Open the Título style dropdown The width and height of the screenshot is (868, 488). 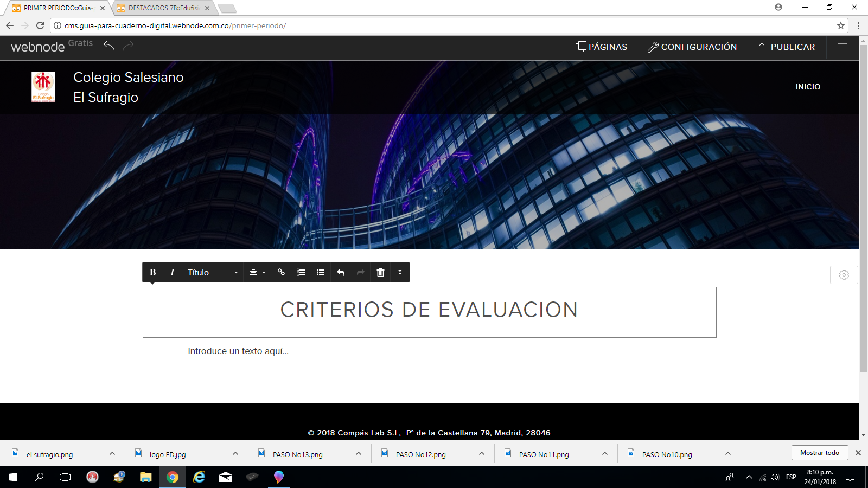[212, 272]
